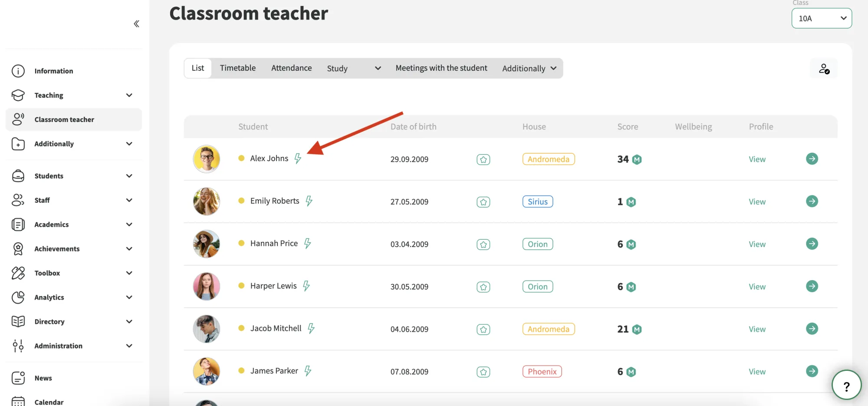Open News in the sidebar
The height and width of the screenshot is (406, 868).
(73, 378)
